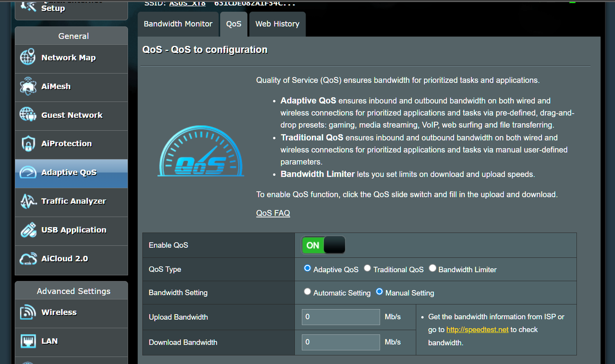Open the AiMesh menu item
Image resolution: width=615 pixels, height=364 pixels.
pos(71,87)
